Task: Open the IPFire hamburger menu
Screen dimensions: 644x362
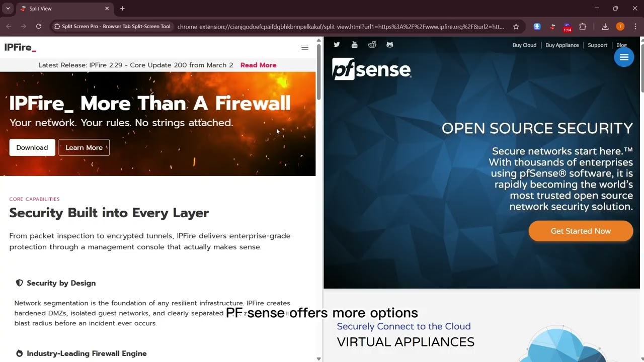Action: tap(304, 47)
